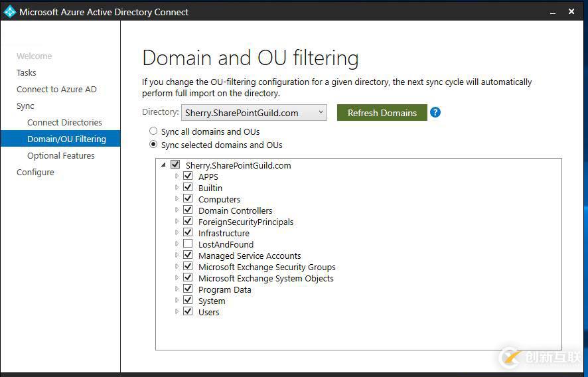Expand the Domain Controllers tree node
Image resolution: width=588 pixels, height=377 pixels.
[x=177, y=209]
